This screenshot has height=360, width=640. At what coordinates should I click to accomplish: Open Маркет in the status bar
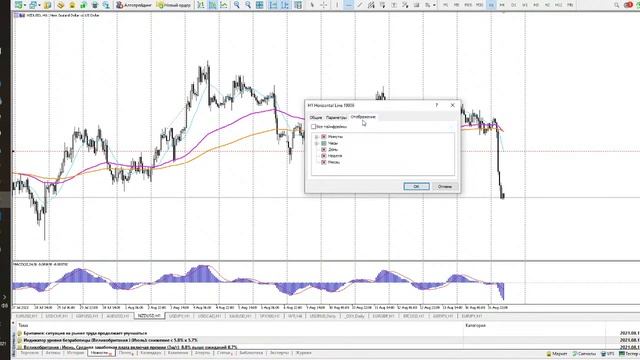(557, 353)
